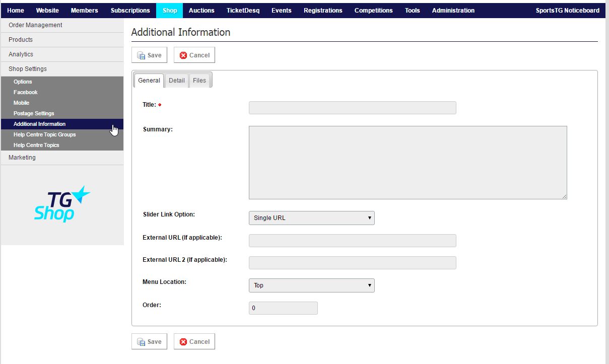
Task: Click the External URL 2 field
Action: [x=353, y=263]
